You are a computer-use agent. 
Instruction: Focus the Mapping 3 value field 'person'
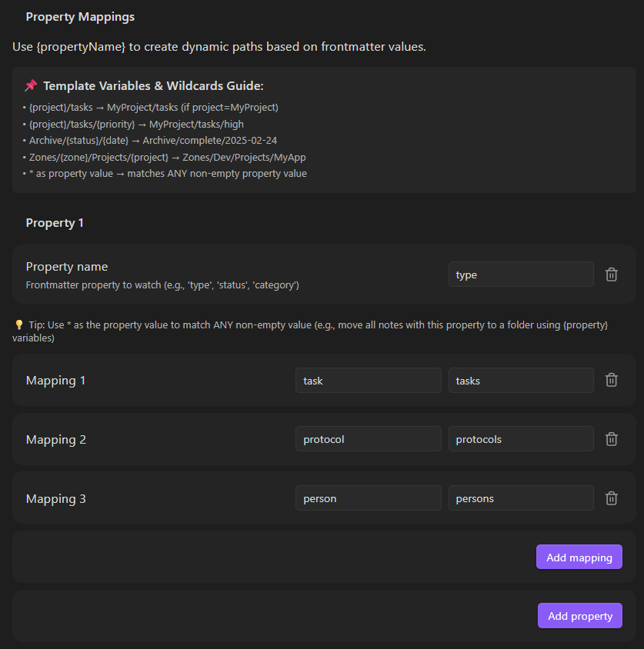point(368,498)
